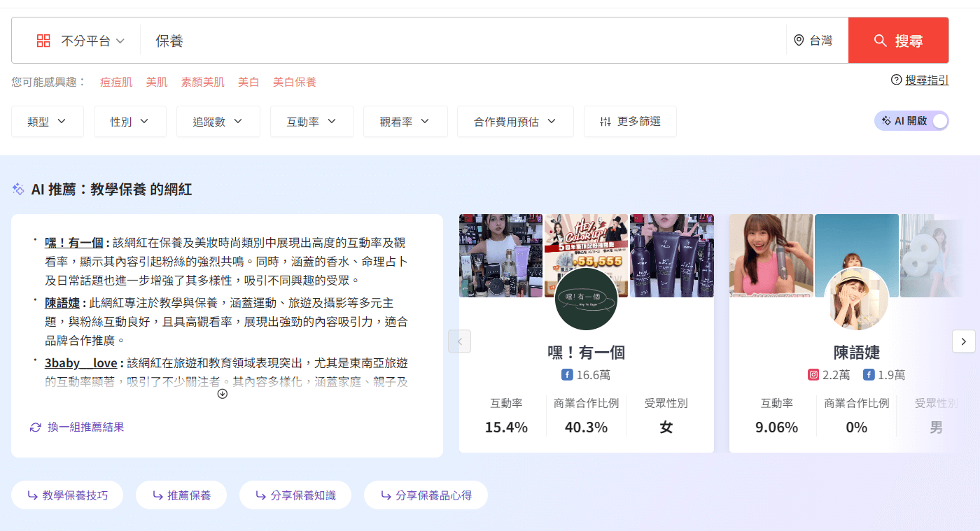Expand the 類型 filter dropdown
Viewport: 980px width, 531px height.
click(48, 121)
